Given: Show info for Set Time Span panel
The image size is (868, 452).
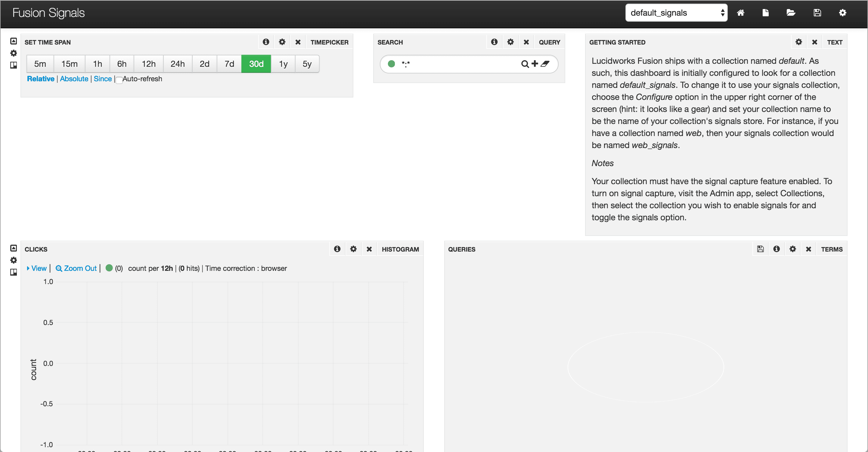Looking at the screenshot, I should (266, 42).
